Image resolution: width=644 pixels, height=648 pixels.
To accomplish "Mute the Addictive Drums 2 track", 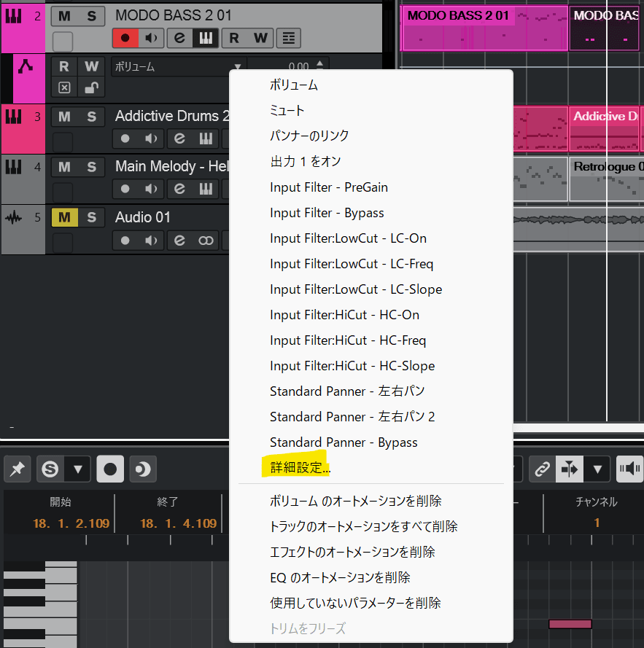I will (x=64, y=117).
